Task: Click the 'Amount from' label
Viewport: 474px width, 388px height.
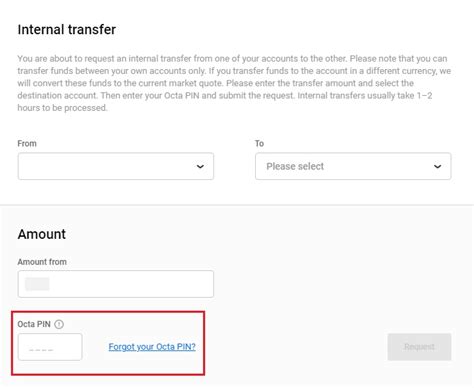Action: point(42,262)
